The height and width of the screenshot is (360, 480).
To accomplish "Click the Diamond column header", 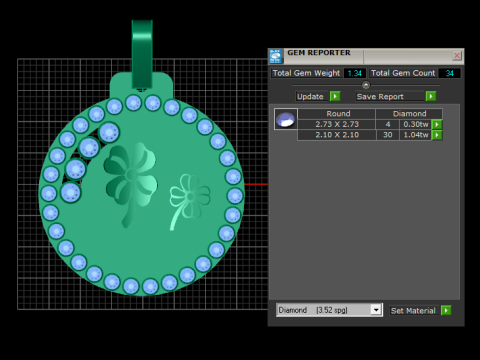I will point(409,114).
